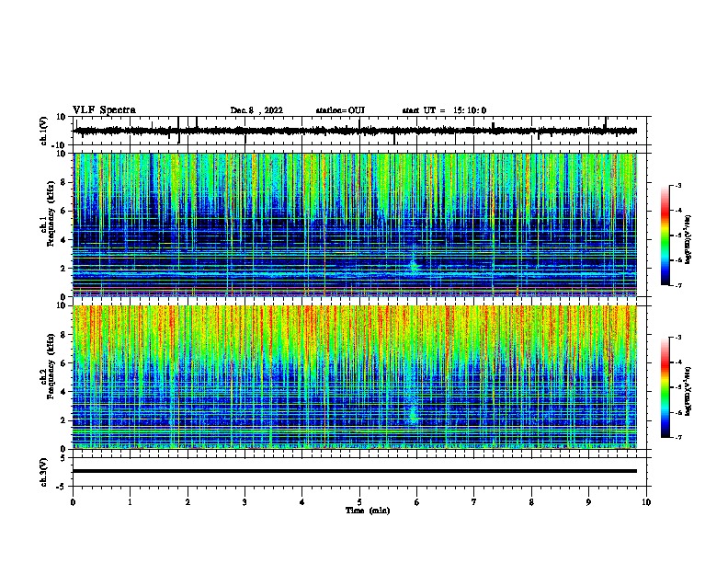Click the "ch.3(V)" axis label
The height and width of the screenshot is (563, 728).
[x=44, y=472]
